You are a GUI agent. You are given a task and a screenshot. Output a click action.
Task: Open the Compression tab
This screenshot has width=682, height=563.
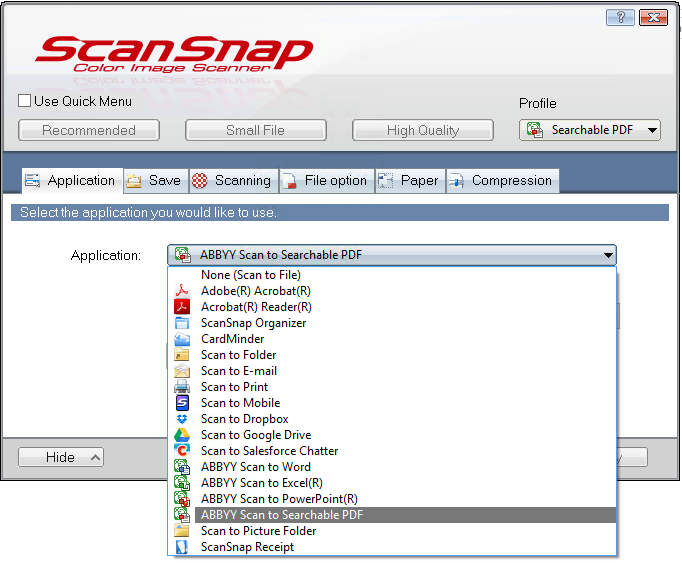coord(502,181)
